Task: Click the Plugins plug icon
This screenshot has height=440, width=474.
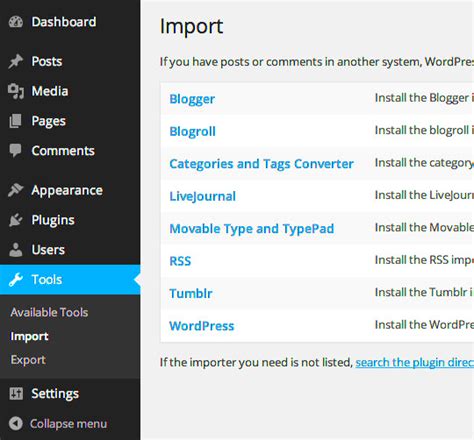Action: (15, 220)
